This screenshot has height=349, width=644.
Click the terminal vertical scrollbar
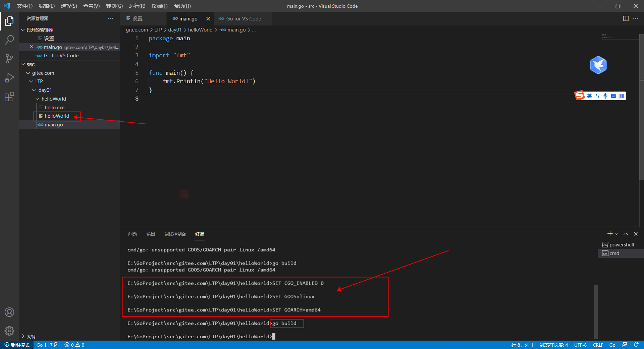(596, 312)
